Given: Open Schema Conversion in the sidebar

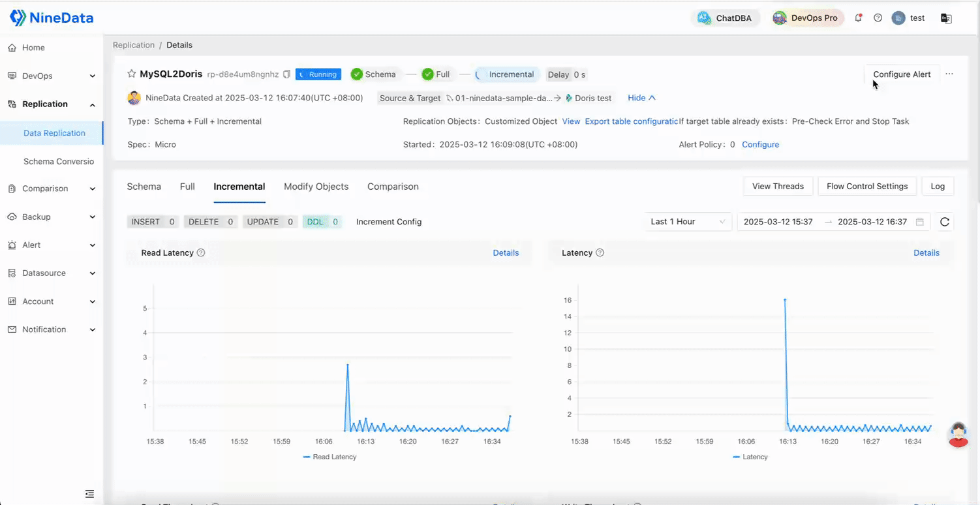Looking at the screenshot, I should [x=59, y=161].
